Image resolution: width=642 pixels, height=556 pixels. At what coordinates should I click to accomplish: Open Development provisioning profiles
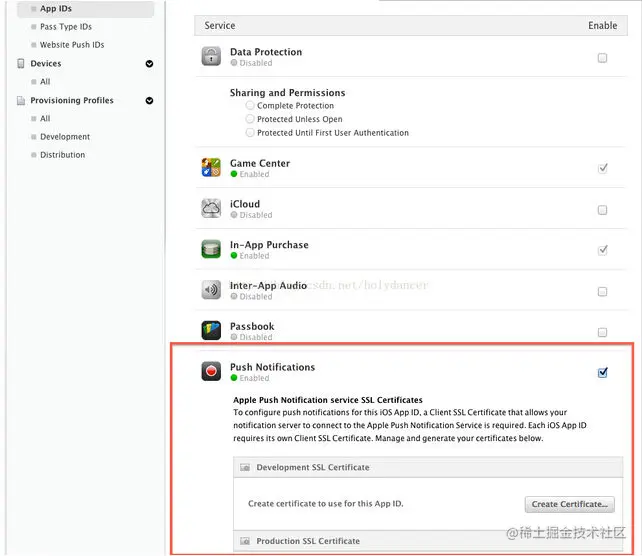(x=65, y=137)
